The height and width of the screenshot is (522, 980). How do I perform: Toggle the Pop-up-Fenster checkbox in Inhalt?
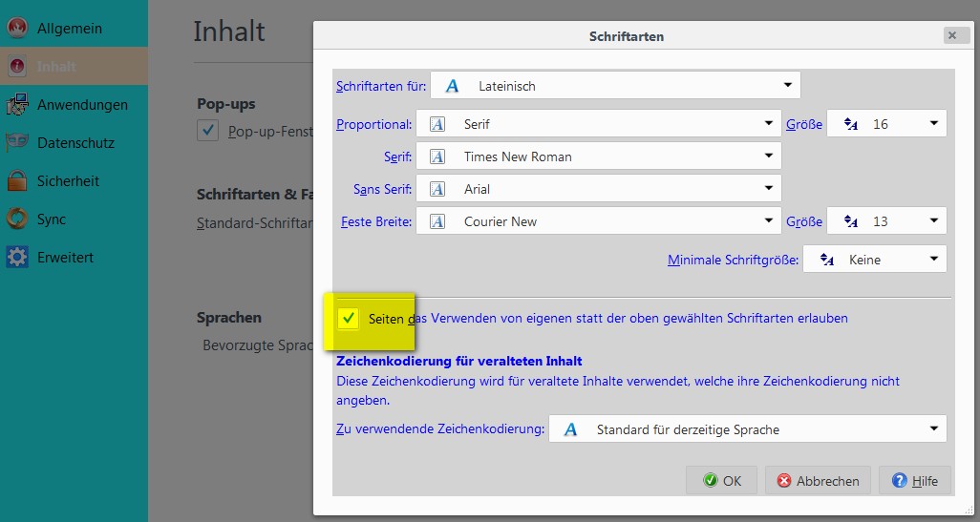coord(207,131)
